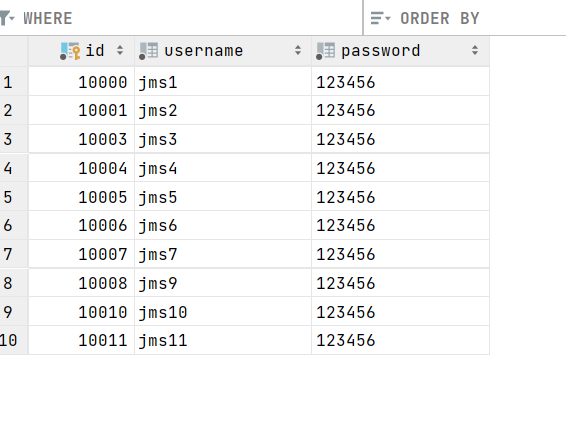Select row number 10 header
The image size is (566, 423).
[x=14, y=340]
